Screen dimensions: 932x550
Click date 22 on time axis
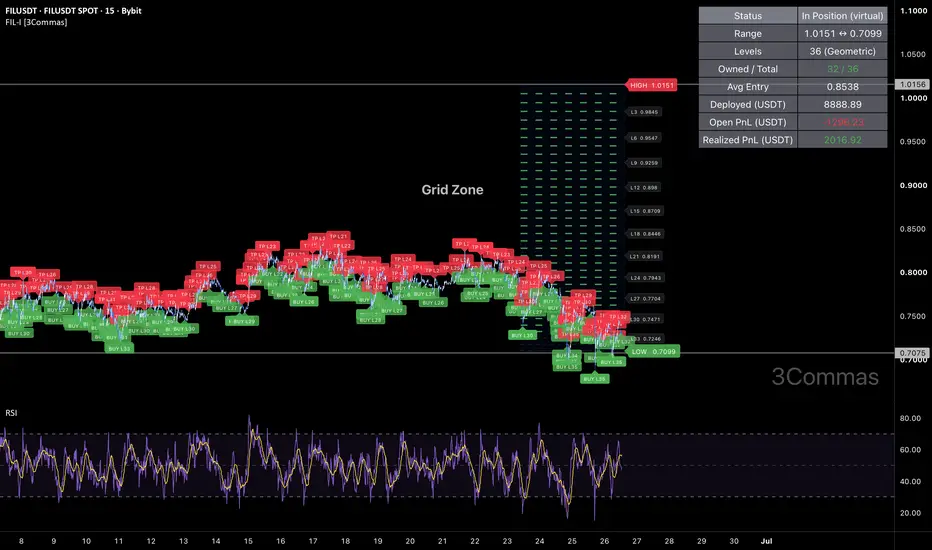[x=474, y=541]
